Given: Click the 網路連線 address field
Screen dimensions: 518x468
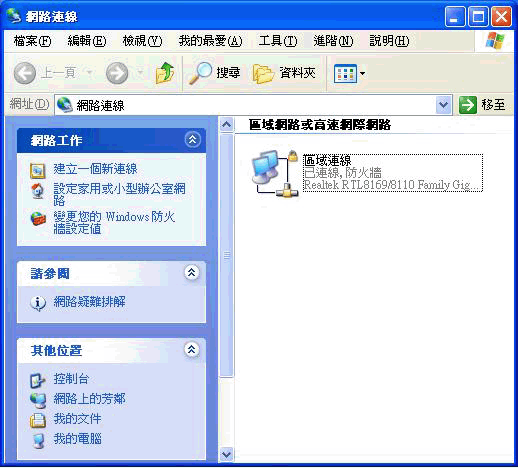Looking at the screenshot, I should point(245,105).
